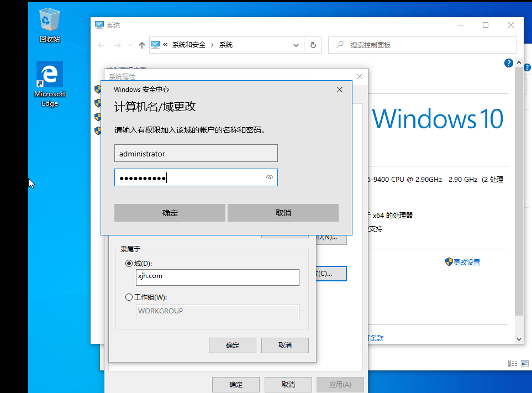The height and width of the screenshot is (393, 532).
Task: Click the search control panel box
Action: point(423,45)
